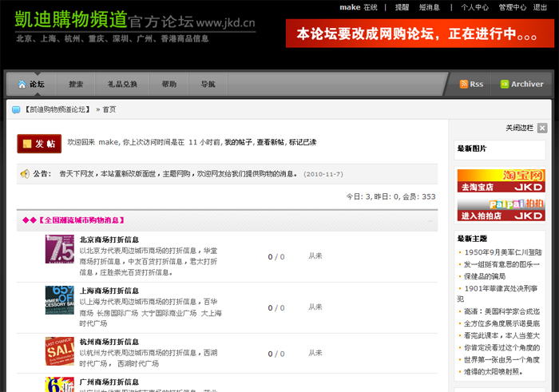Open topic 发一组挺有意思的图乐一

(x=502, y=264)
